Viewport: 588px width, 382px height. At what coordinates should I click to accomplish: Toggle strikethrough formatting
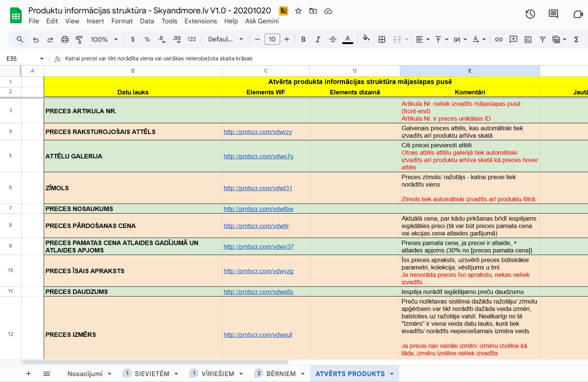[x=332, y=40]
